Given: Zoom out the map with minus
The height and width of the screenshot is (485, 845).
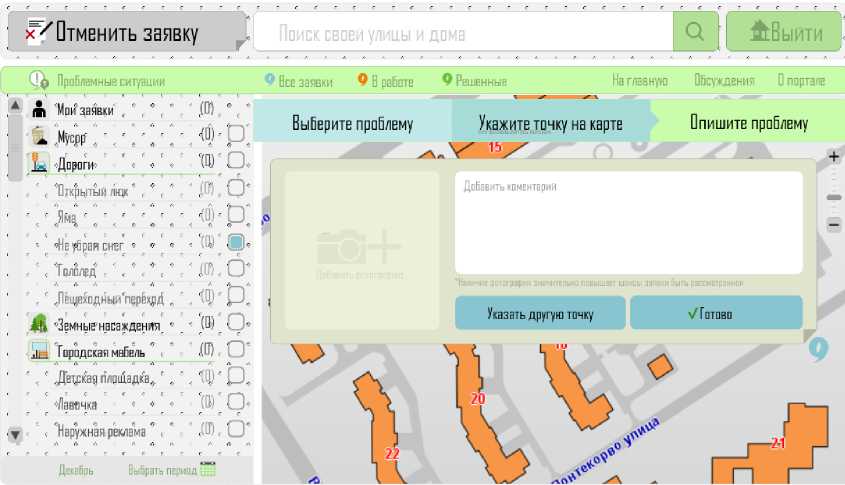Looking at the screenshot, I should (x=834, y=224).
